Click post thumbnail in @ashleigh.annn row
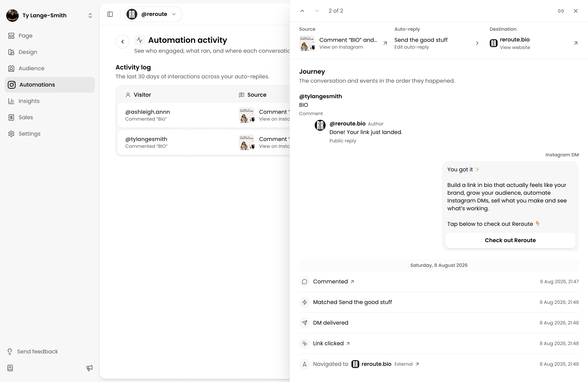Screen dimensions: 588x382 (247, 115)
